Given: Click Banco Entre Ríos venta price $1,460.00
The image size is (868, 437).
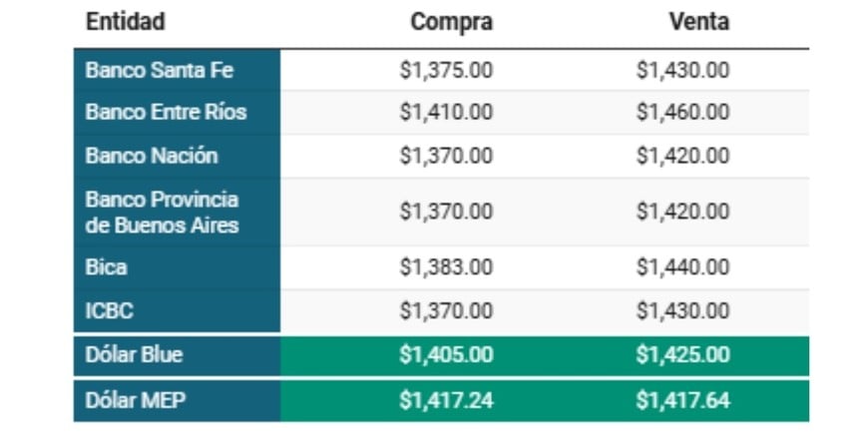Looking at the screenshot, I should tap(682, 112).
